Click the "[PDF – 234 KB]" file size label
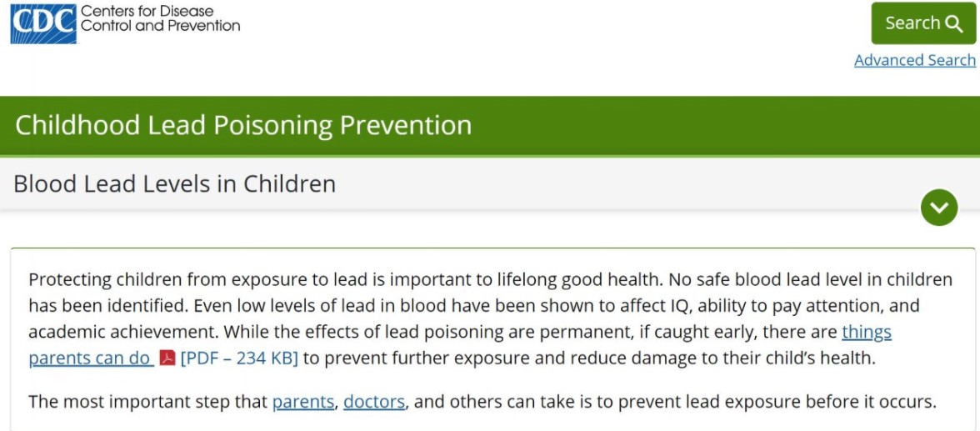 239,358
